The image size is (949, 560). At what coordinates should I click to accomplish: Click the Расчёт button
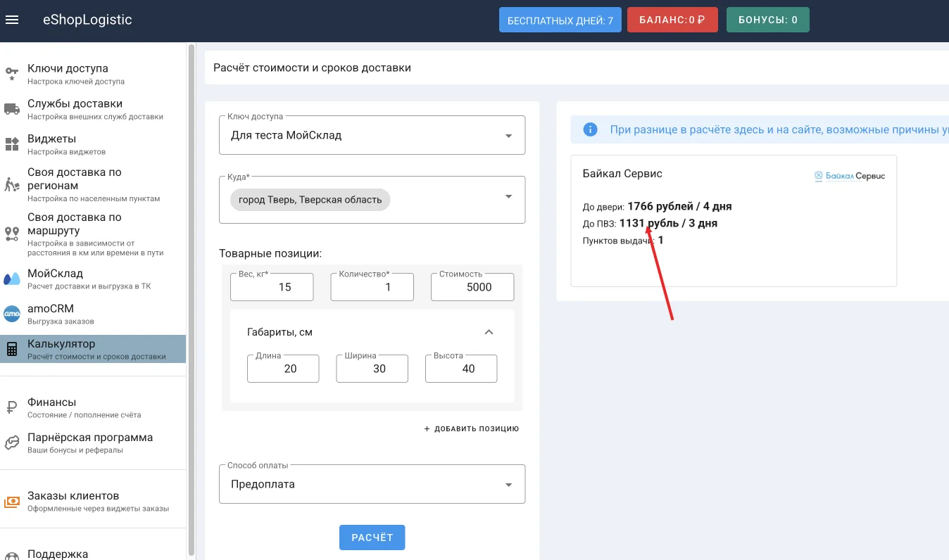click(x=372, y=537)
